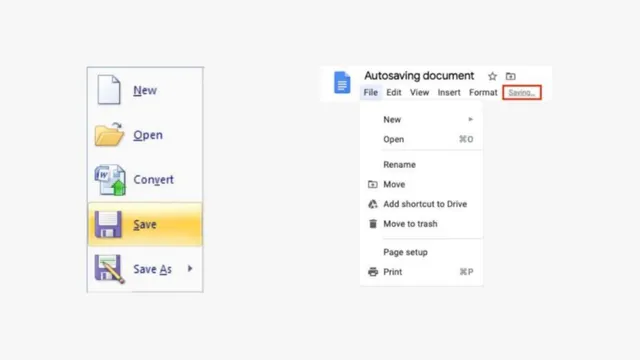
Task: Click the printer icon beside Print
Action: [373, 272]
